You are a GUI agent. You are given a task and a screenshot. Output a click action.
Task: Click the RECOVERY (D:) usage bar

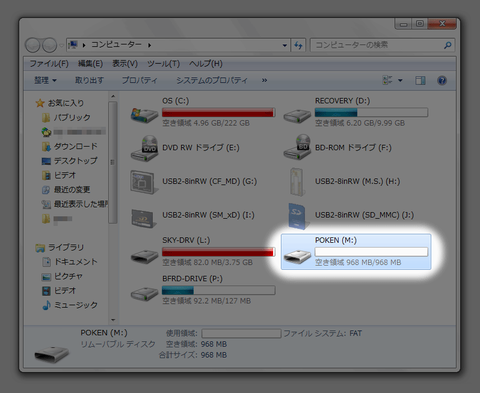371,112
